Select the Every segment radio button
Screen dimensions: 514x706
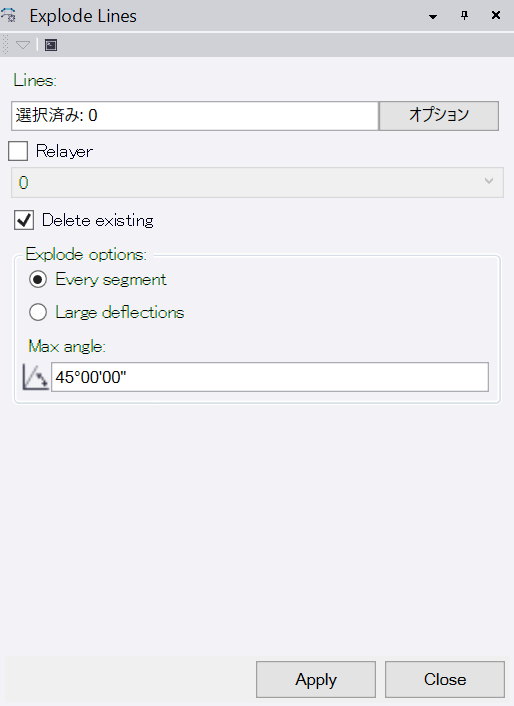(x=38, y=280)
